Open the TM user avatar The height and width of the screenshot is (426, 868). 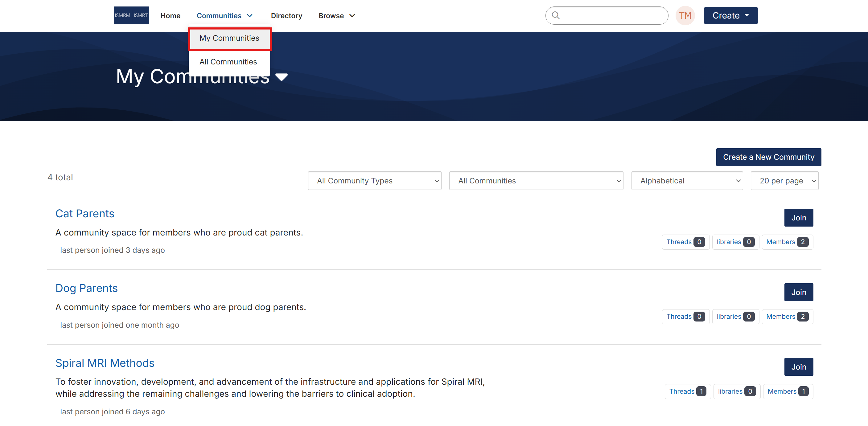click(685, 15)
